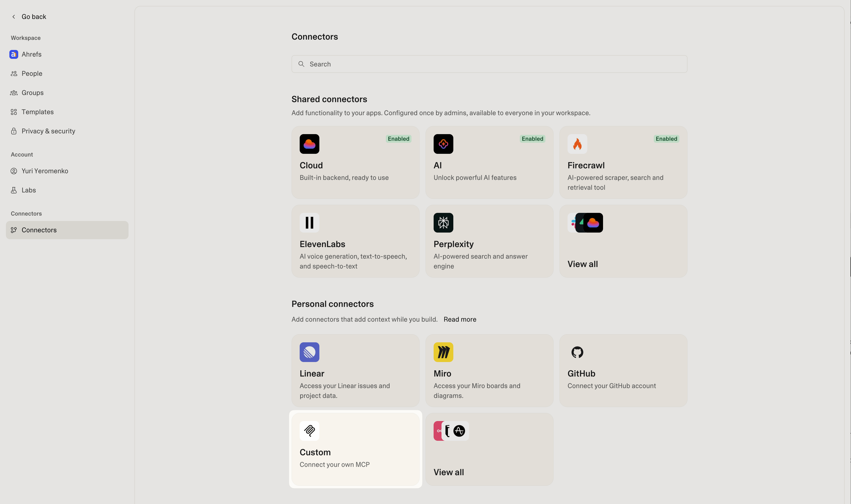Click the ElevenLabs logo icon
Screen dimensions: 851x504
tap(309, 223)
